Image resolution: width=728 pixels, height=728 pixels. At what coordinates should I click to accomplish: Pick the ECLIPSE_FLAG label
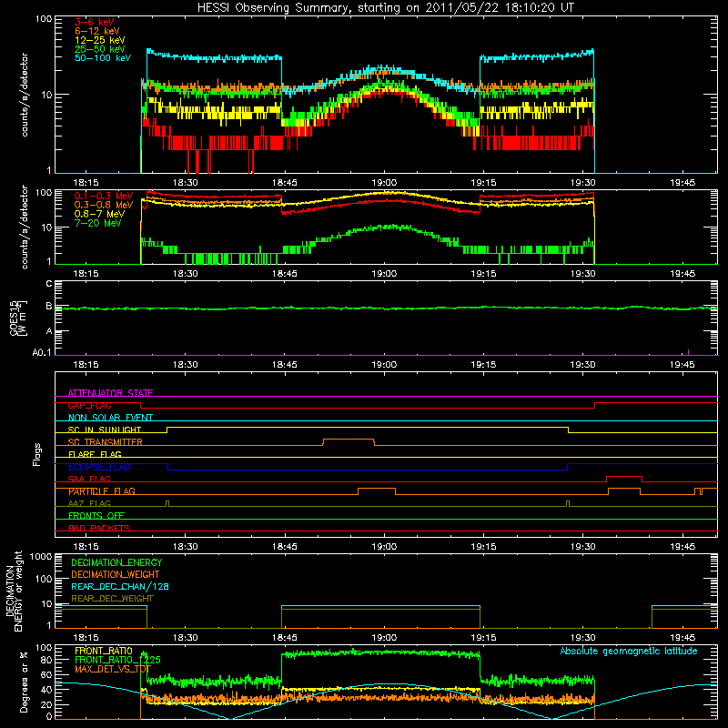coord(99,467)
